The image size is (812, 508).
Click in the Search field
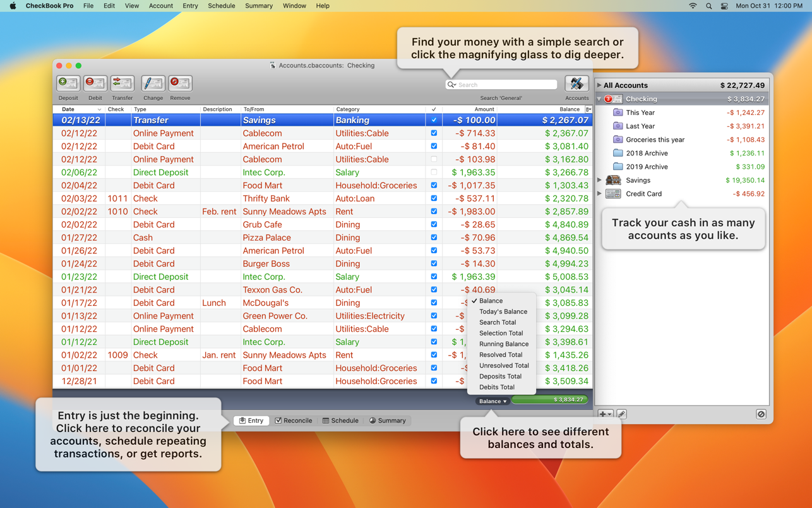point(505,85)
